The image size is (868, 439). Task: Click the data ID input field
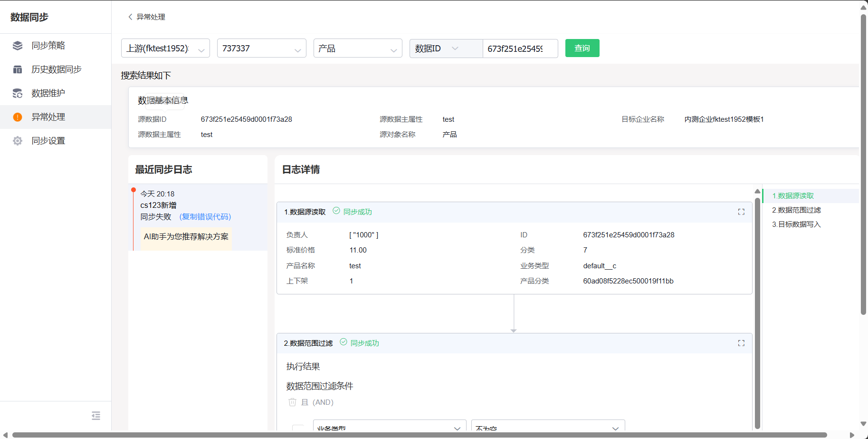pyautogui.click(x=520, y=48)
